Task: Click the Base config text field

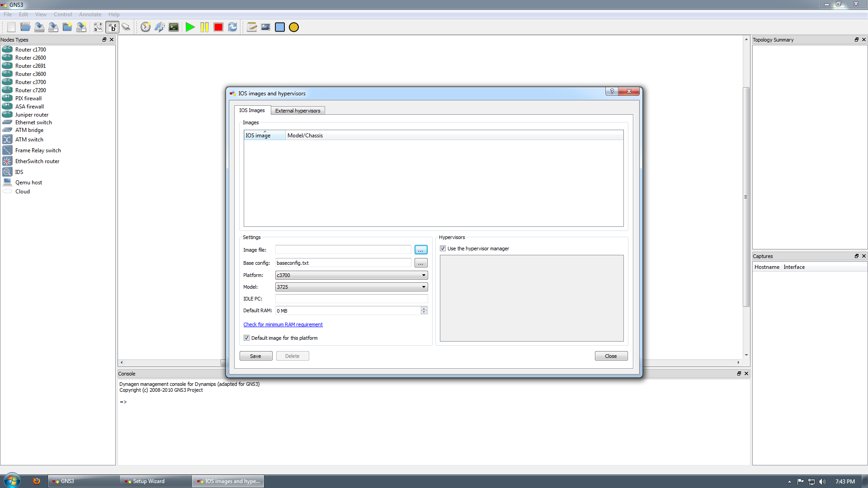Action: tap(343, 263)
